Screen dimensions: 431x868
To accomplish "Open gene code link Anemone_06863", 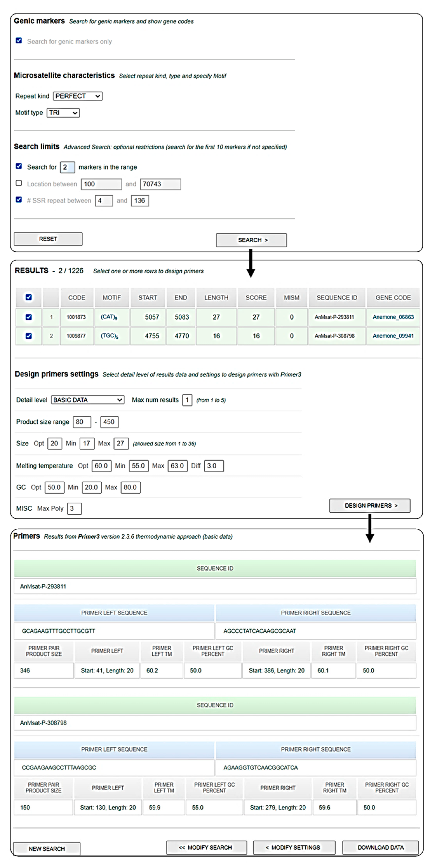I will tap(393, 317).
